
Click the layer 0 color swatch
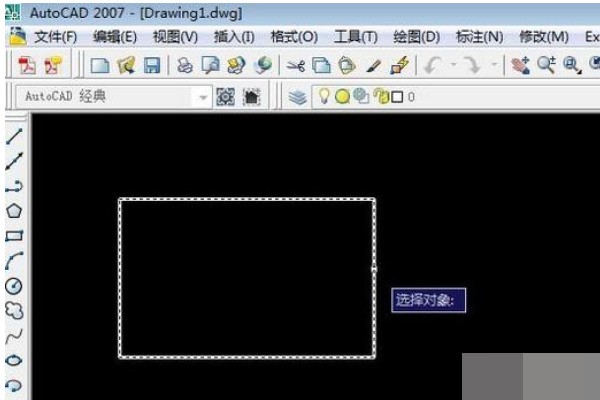(x=396, y=97)
